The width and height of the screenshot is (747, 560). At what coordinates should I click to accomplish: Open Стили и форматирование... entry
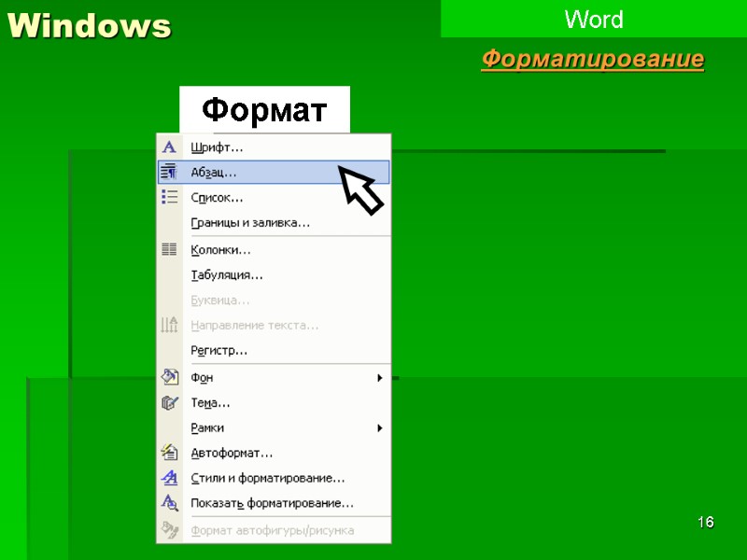[x=274, y=478]
